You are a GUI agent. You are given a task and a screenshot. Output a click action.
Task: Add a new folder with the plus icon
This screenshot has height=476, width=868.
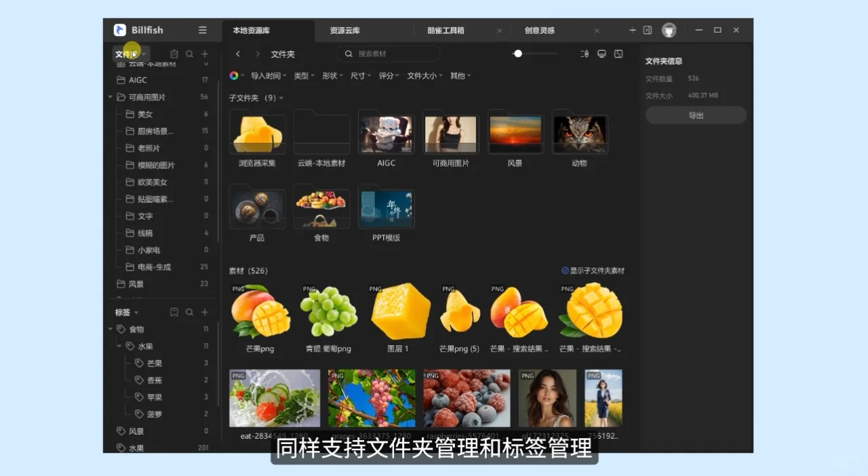[204, 54]
